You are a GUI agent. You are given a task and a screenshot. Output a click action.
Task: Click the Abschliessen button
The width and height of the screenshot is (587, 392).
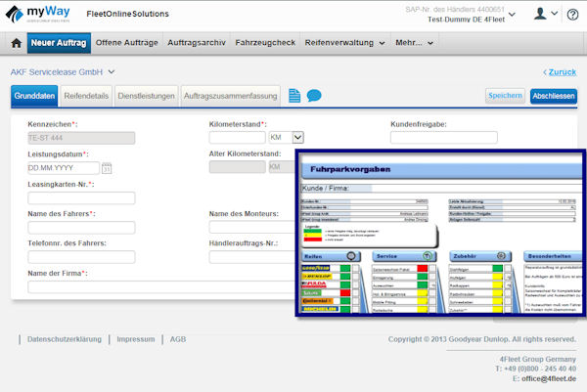pyautogui.click(x=554, y=96)
